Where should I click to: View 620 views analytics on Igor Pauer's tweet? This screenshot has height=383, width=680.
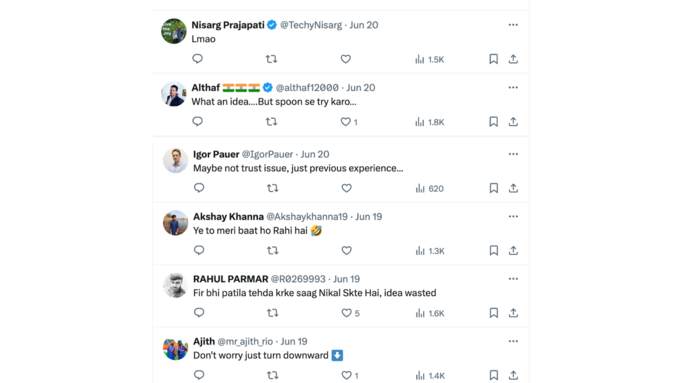click(429, 188)
